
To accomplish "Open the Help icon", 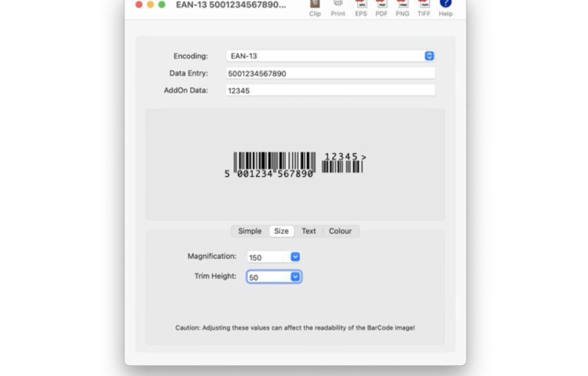I will pos(445,6).
